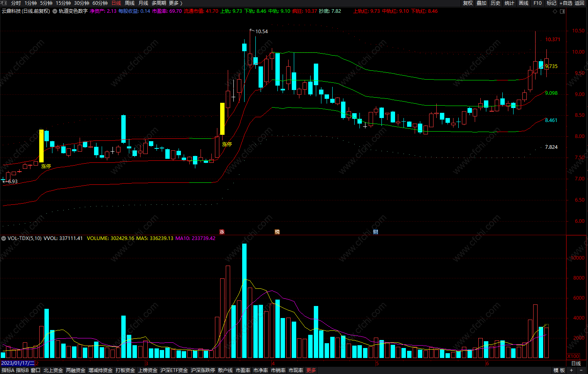This screenshot has height=374, width=588.
Task: Toggle the side panel icon beside the diamond
Action: point(562,11)
